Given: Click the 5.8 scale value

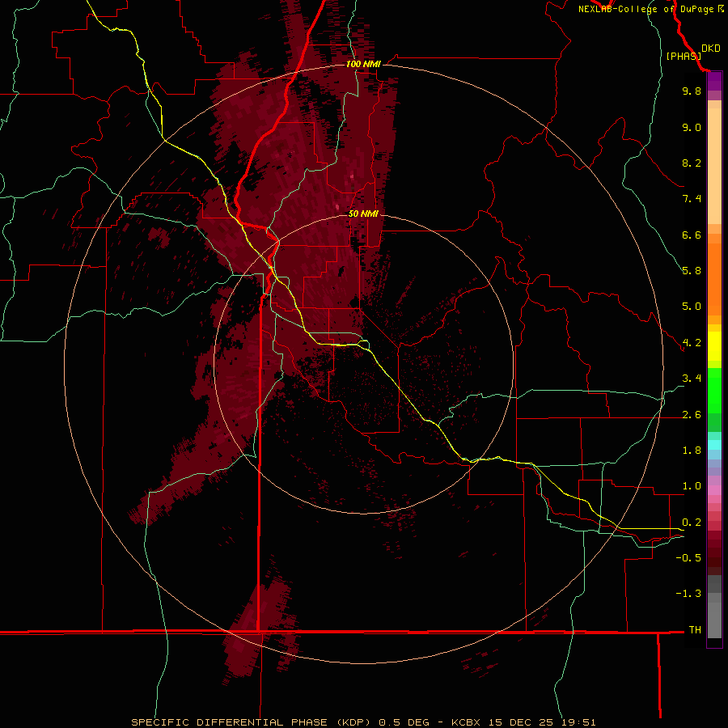Looking at the screenshot, I should click(692, 271).
